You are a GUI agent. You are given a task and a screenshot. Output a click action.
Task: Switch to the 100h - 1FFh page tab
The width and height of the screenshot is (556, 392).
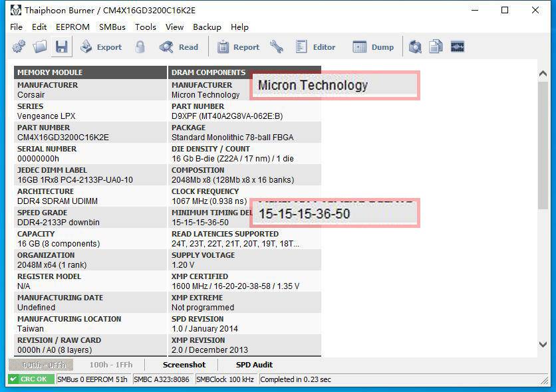click(x=111, y=365)
